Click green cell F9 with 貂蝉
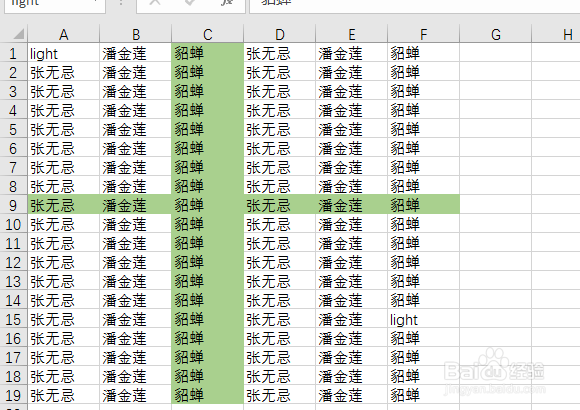The image size is (580, 410). [424, 205]
